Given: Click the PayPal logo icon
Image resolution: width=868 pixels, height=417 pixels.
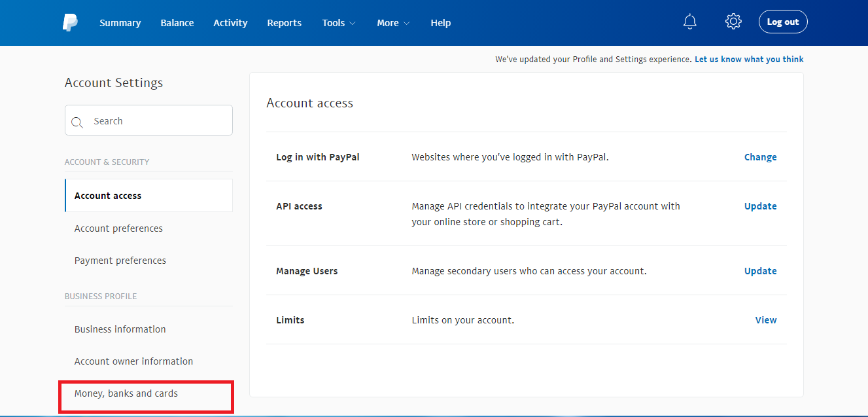Looking at the screenshot, I should [x=70, y=23].
